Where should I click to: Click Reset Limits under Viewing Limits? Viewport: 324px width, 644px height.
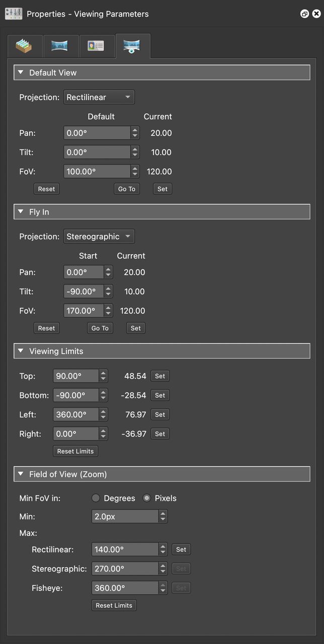pos(75,451)
